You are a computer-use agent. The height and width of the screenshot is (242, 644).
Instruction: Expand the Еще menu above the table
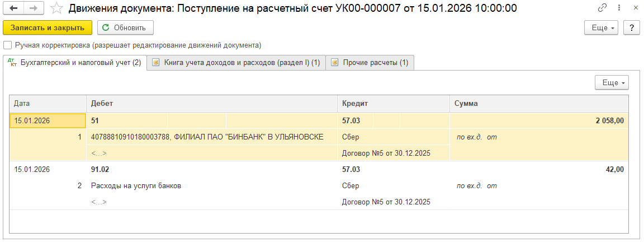pyautogui.click(x=612, y=82)
